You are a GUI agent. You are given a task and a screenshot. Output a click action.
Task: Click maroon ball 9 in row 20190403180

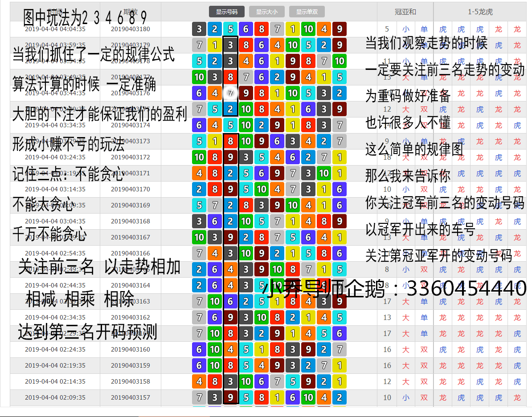[x=339, y=29]
